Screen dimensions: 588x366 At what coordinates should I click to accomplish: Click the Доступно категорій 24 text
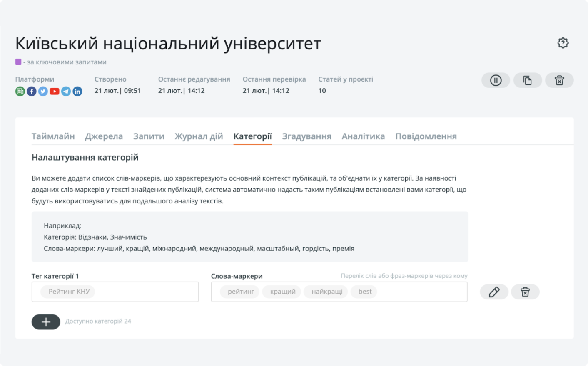[98, 321]
